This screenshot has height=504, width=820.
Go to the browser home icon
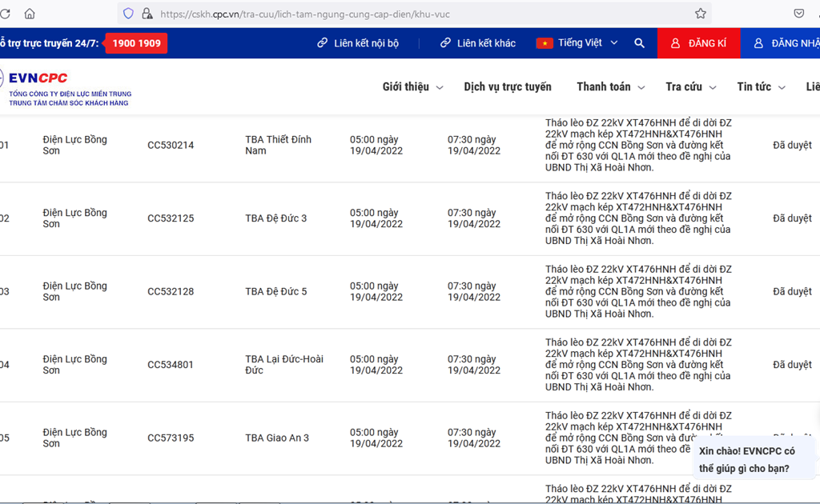pyautogui.click(x=30, y=14)
